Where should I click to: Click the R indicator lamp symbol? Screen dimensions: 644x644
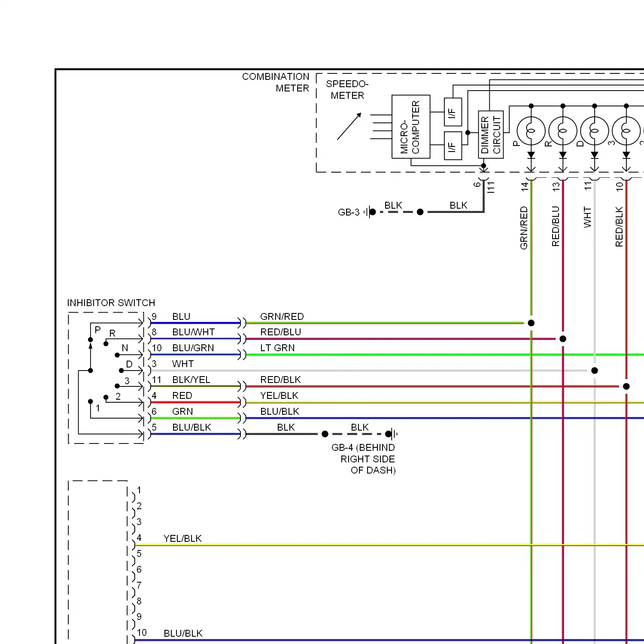coord(563,131)
